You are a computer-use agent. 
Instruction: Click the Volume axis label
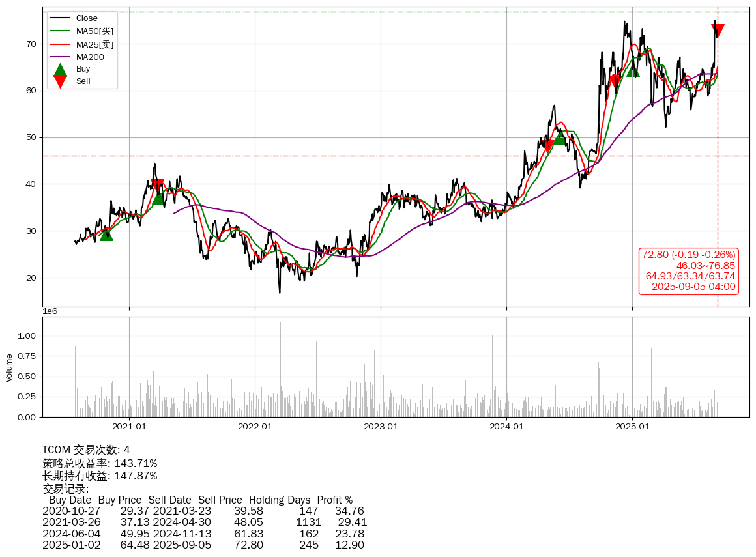[9, 367]
